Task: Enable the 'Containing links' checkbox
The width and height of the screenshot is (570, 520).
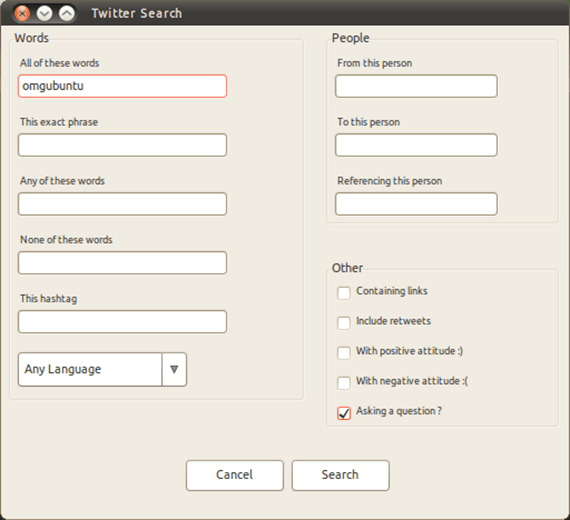Action: [x=344, y=293]
